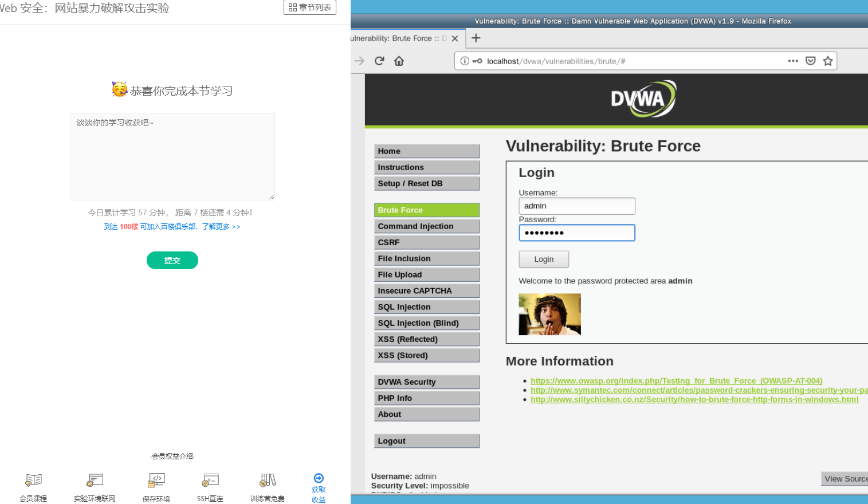This screenshot has width=868, height=504.
Task: Show site information icon in address bar
Action: (x=465, y=61)
